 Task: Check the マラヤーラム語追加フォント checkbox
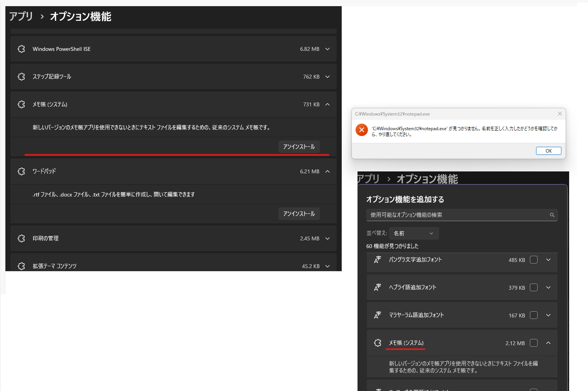534,315
